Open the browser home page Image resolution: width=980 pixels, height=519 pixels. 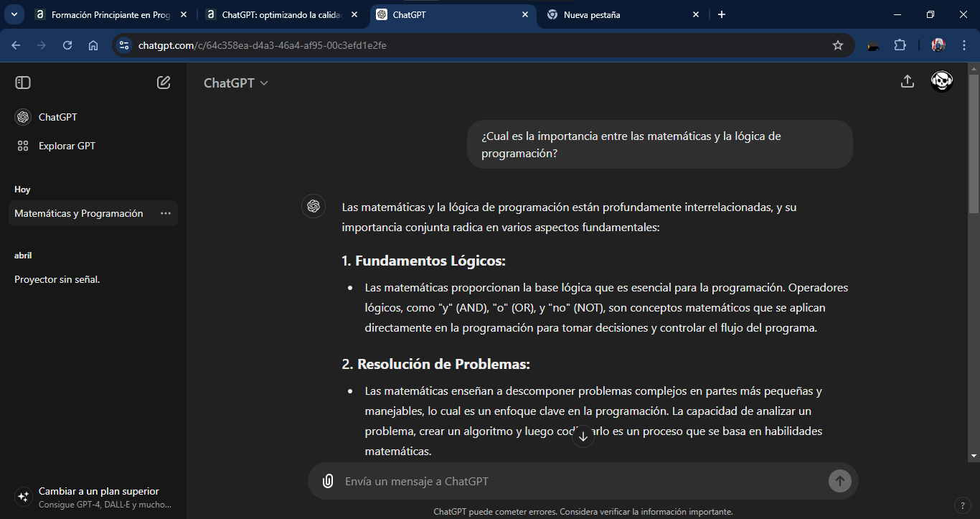tap(93, 45)
